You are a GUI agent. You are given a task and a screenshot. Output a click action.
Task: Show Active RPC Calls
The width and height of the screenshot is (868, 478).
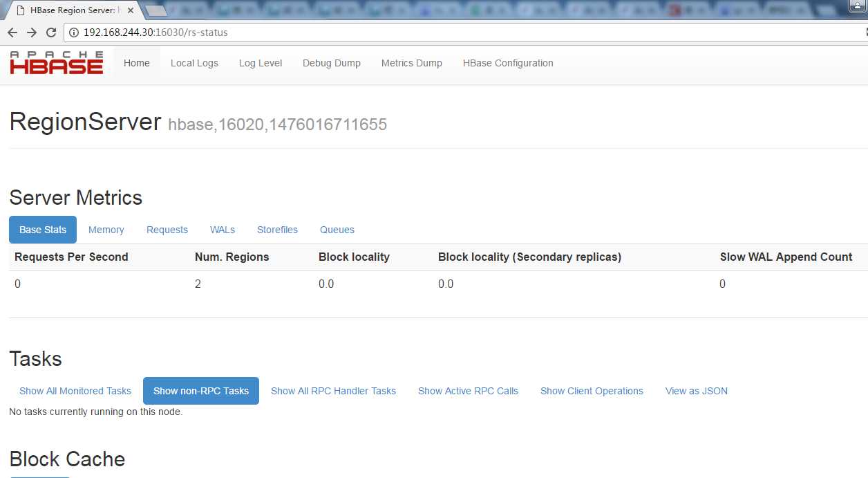(468, 391)
